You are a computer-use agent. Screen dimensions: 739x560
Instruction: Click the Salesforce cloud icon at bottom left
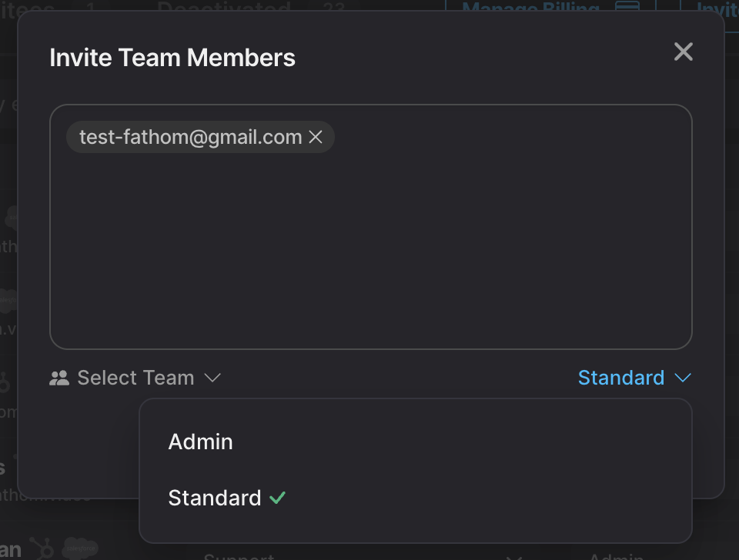(x=80, y=548)
